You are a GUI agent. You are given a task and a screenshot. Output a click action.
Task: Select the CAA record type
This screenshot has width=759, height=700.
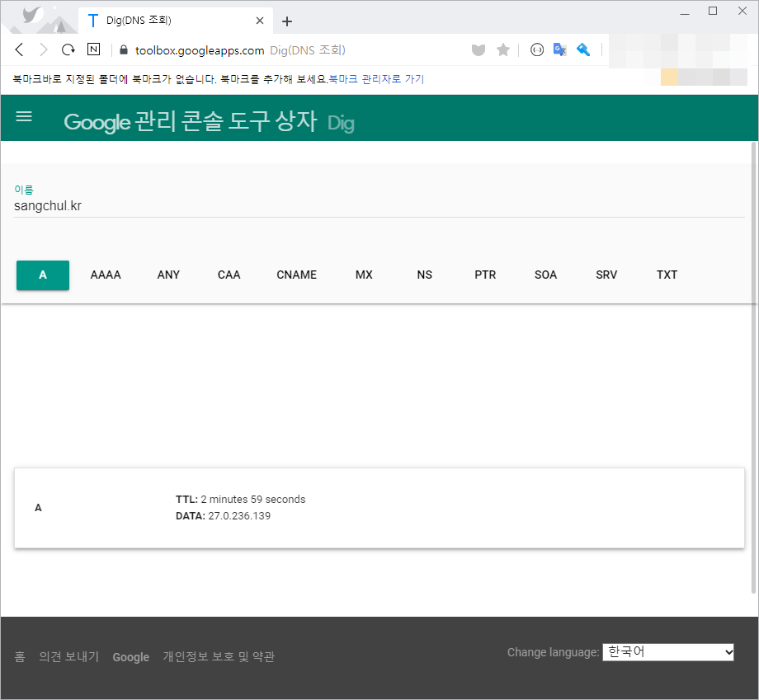pyautogui.click(x=229, y=275)
